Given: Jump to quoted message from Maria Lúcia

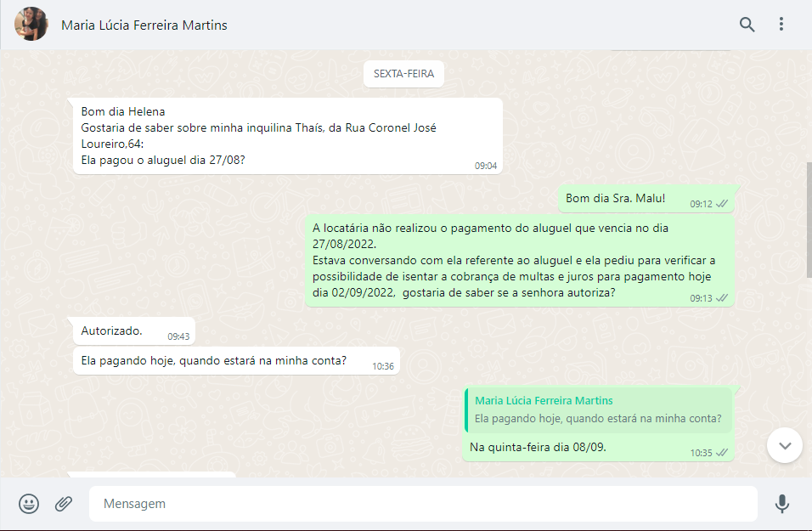Looking at the screenshot, I should [x=598, y=410].
